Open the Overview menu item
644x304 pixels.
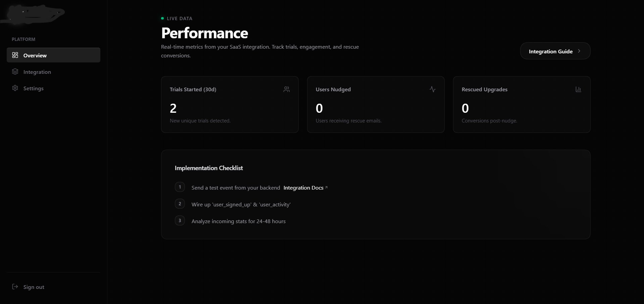[x=35, y=55]
